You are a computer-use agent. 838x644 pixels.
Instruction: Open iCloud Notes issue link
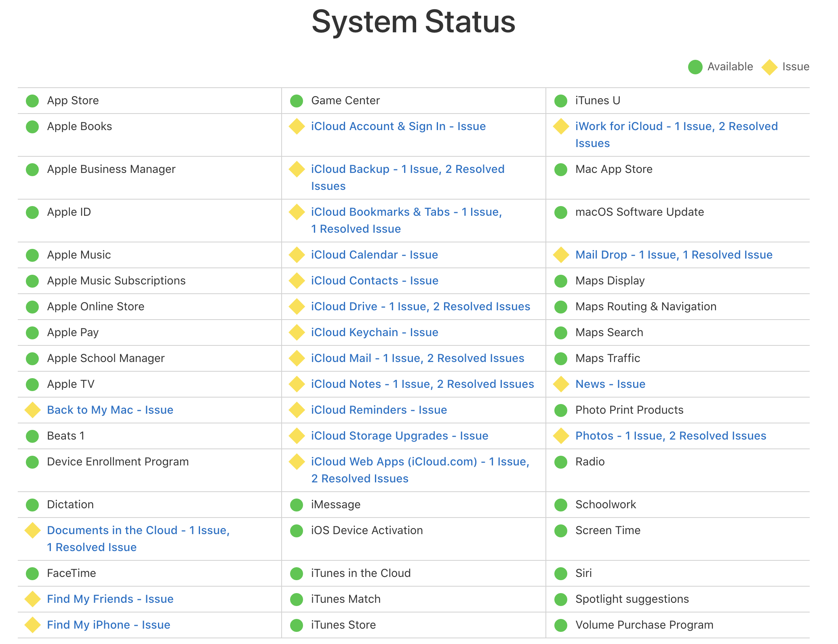pyautogui.click(x=423, y=384)
